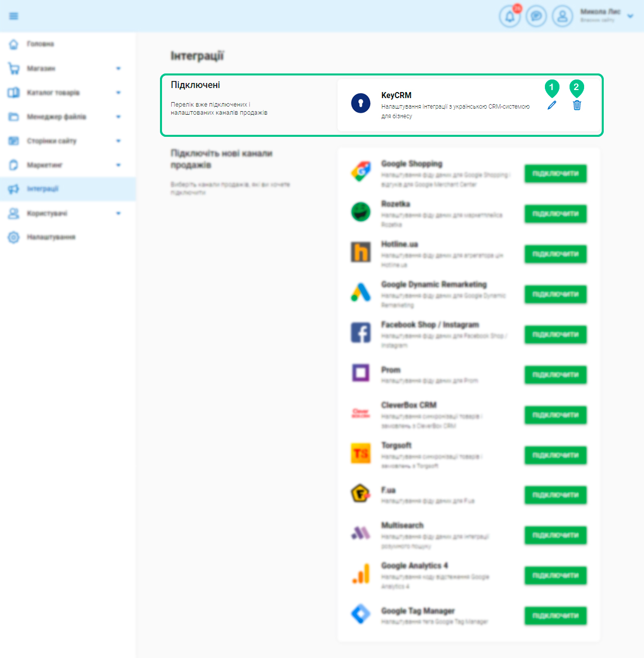Screen dimensions: 644x658
Task: Click the Rozetka green smiley logo
Action: 361,212
